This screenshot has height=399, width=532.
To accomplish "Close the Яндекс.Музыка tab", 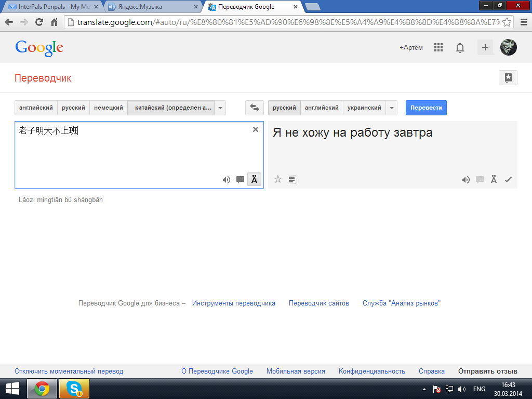I will 196,6.
